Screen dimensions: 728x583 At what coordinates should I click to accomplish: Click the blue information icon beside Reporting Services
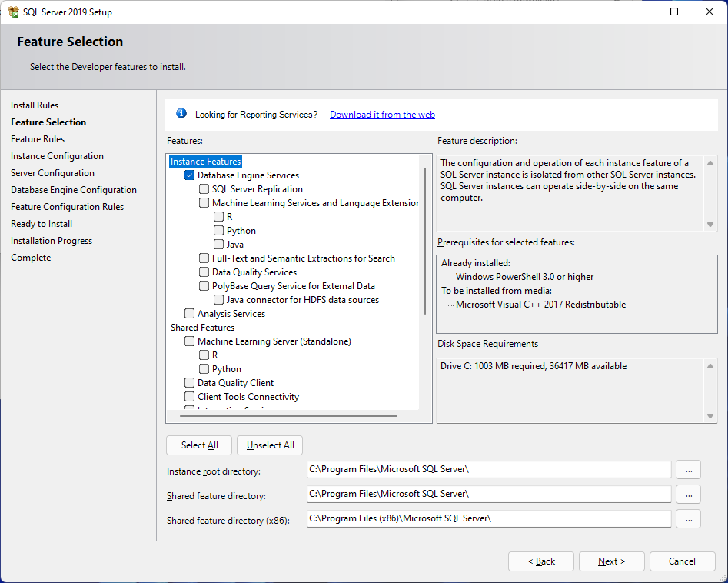coord(181,113)
